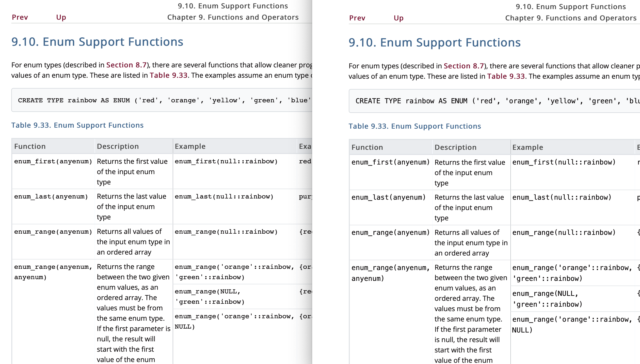
Task: Follow Table 9.33 link in right paragraph
Action: pos(506,76)
